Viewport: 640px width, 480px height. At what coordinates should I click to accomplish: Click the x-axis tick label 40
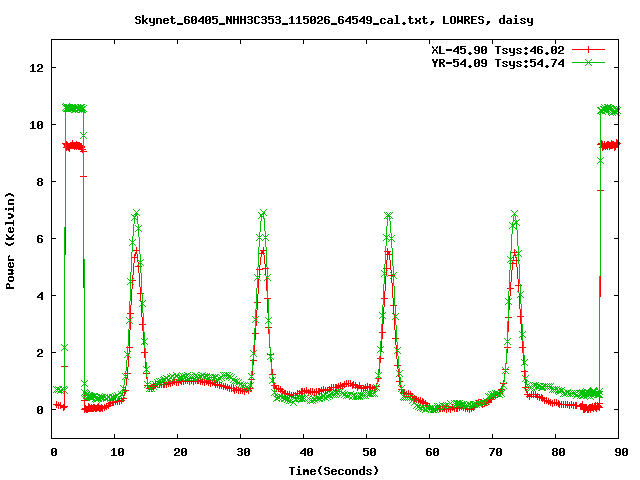[306, 452]
